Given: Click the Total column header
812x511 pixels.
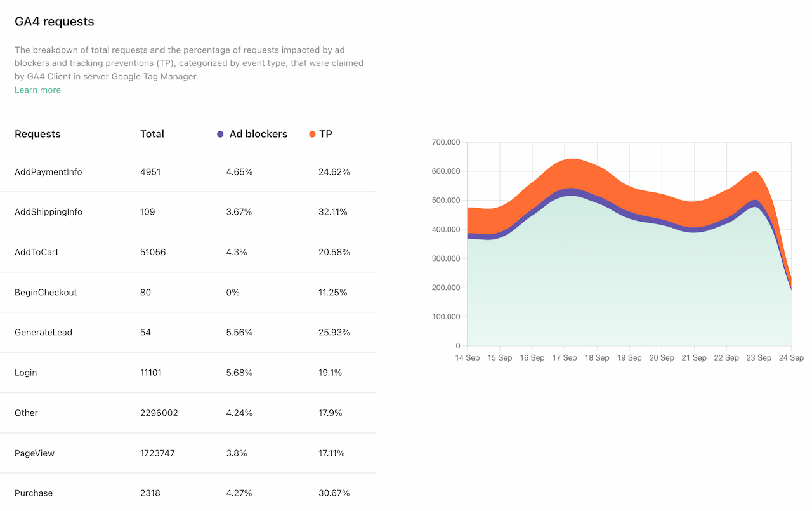Looking at the screenshot, I should tap(152, 134).
